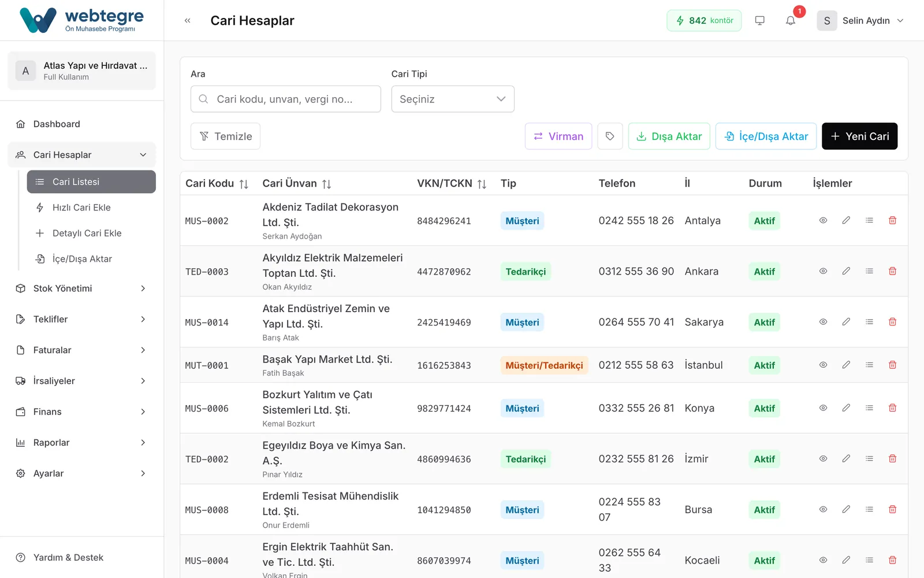
Task: View Bozkurt Yalıtım record (eye icon)
Action: coord(823,408)
